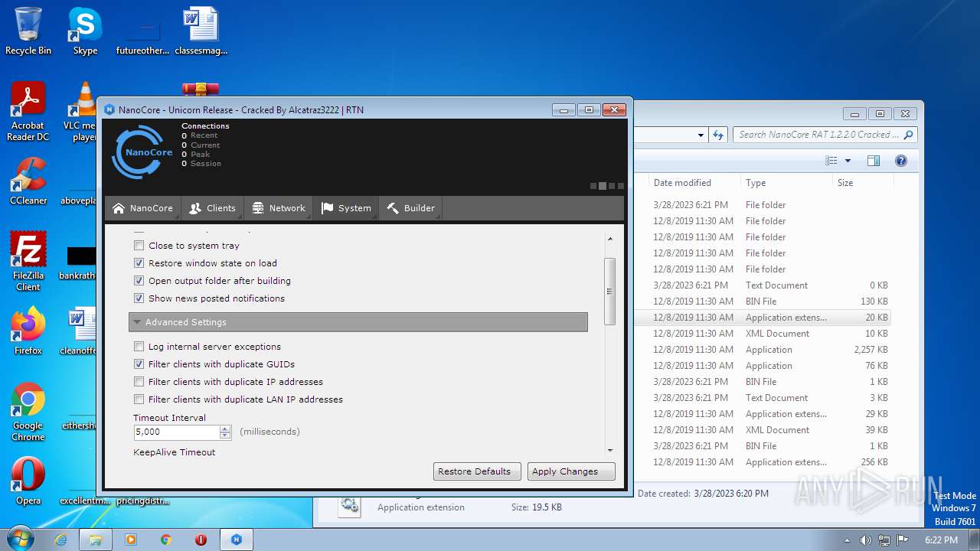Select the Opera desktop shortcut
This screenshot has width=980, height=551.
click(28, 481)
